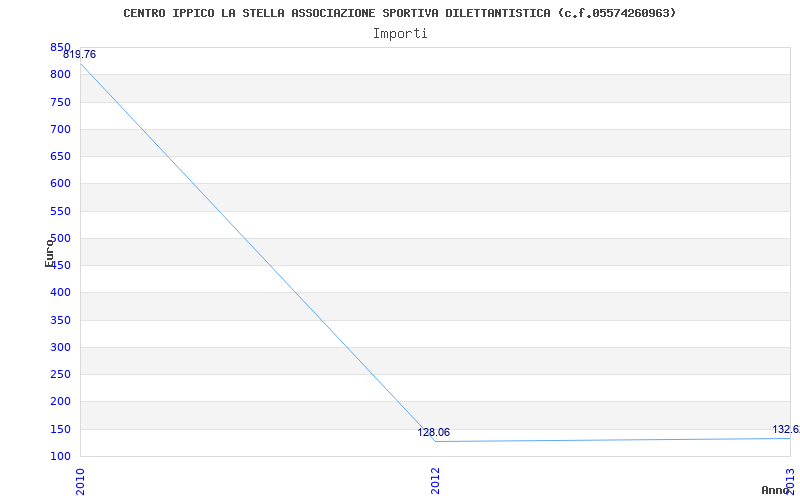Image resolution: width=800 pixels, height=500 pixels.
Task: Click the 700 y-axis tick value
Action: (60, 129)
